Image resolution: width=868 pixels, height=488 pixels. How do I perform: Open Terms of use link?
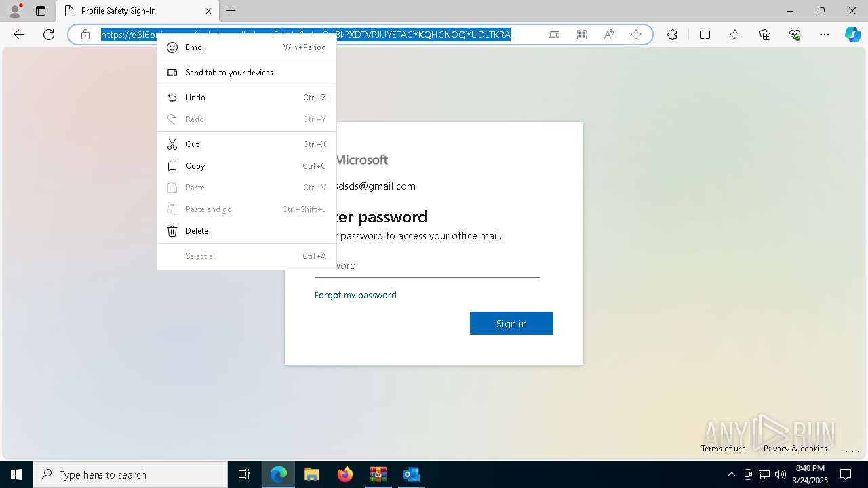click(724, 449)
